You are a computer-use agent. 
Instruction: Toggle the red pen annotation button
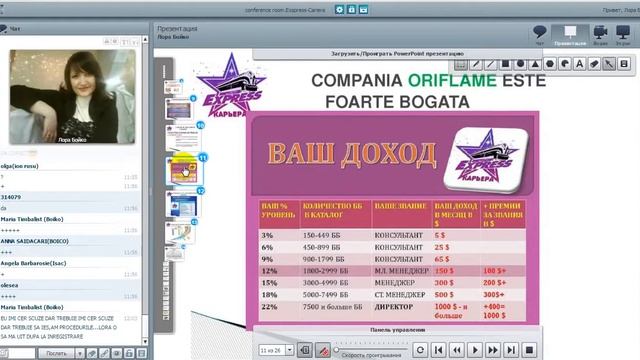click(323, 350)
